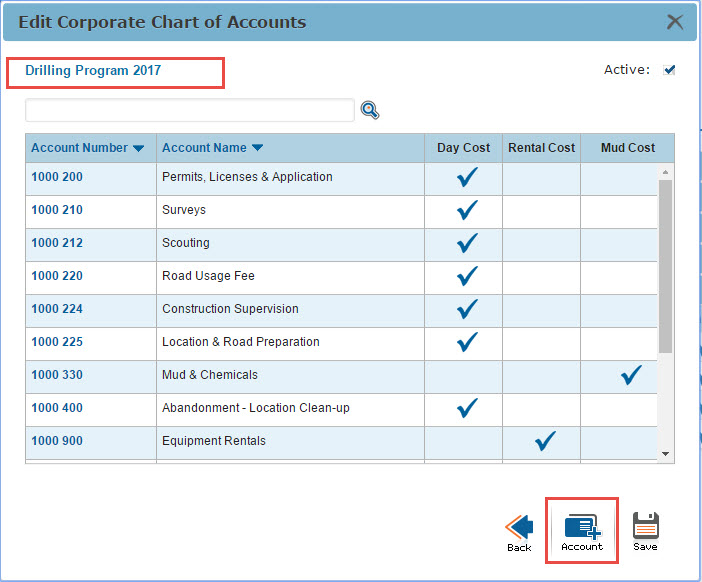The width and height of the screenshot is (702, 582).
Task: Uncheck Day Cost for Surveys
Action: coord(467,211)
